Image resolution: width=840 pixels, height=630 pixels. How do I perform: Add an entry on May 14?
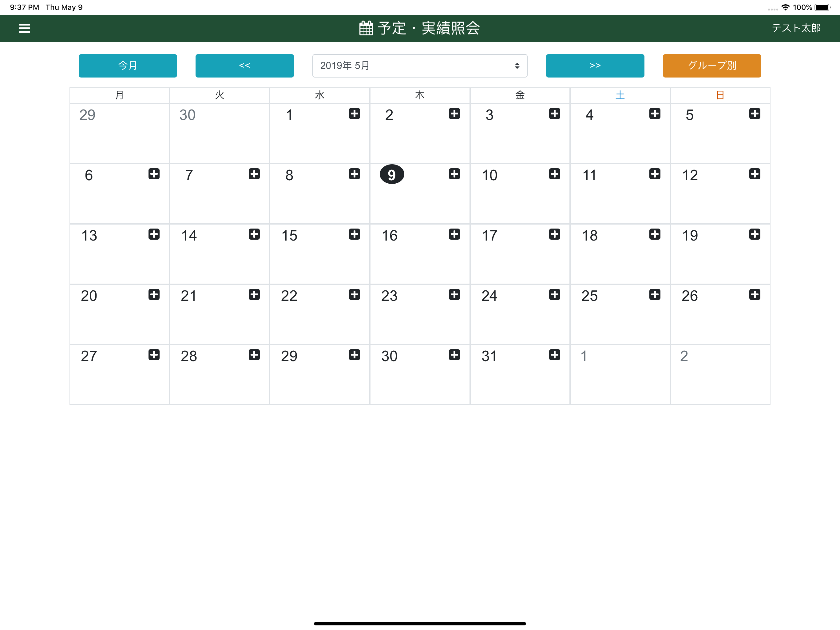click(254, 234)
